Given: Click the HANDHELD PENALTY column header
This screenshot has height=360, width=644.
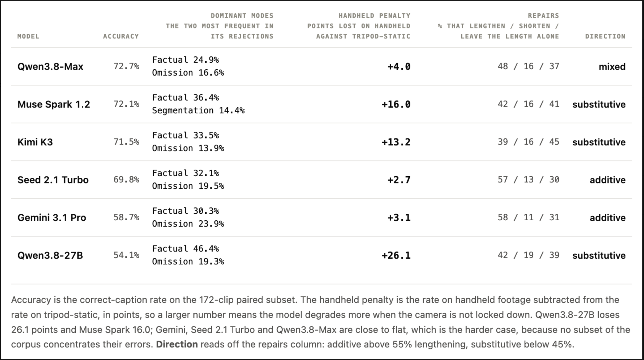Looking at the screenshot, I should point(359,26).
